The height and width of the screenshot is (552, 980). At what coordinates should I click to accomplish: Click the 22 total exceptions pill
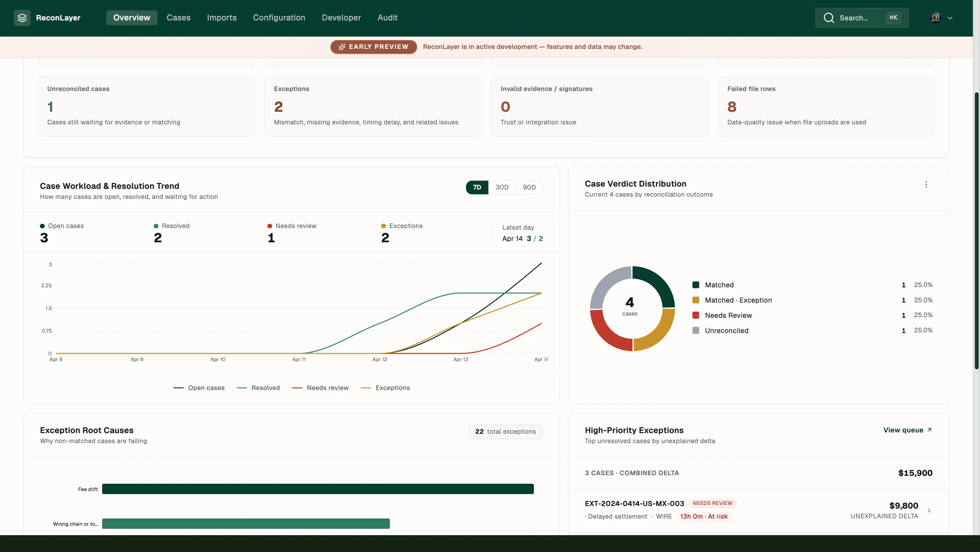coord(505,431)
